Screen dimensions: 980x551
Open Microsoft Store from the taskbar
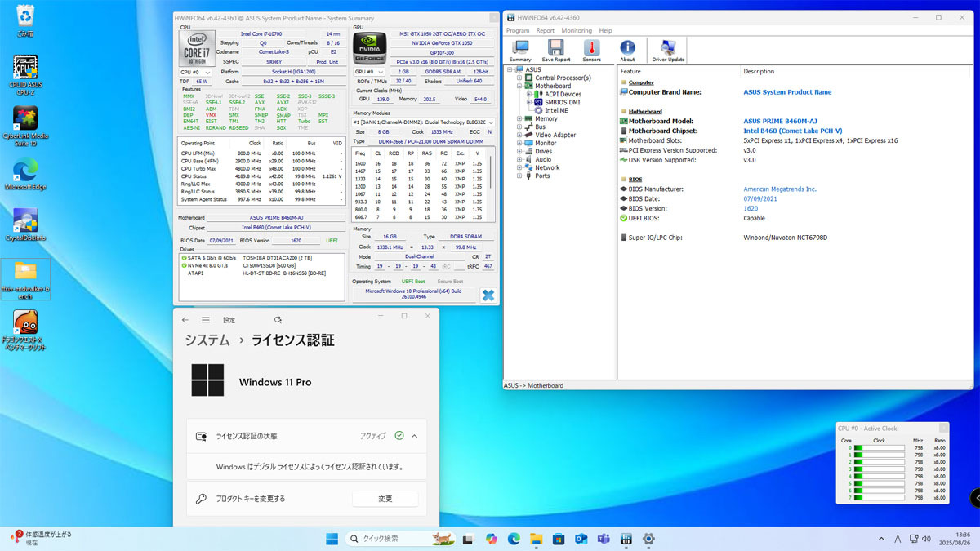tap(559, 539)
